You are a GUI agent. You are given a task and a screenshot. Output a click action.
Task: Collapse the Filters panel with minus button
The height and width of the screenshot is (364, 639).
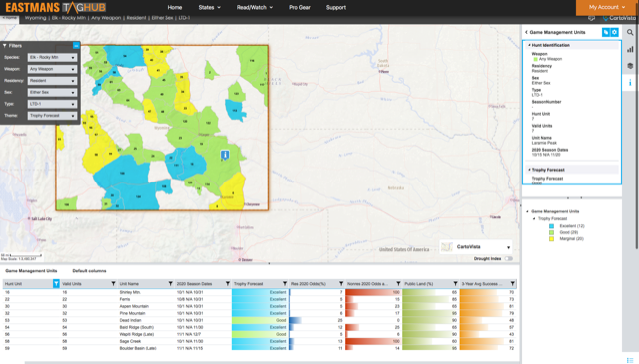coord(76,46)
